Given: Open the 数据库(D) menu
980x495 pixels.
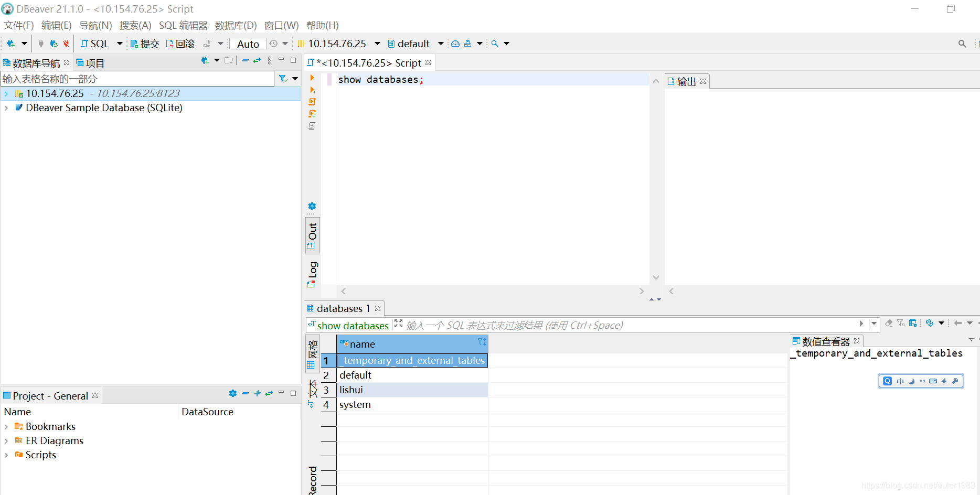Looking at the screenshot, I should [236, 25].
